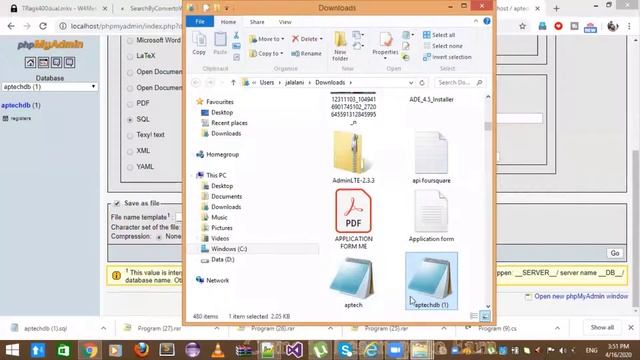Select the YAML export format radio button
Viewport: 640px width, 360px height.
click(130, 167)
